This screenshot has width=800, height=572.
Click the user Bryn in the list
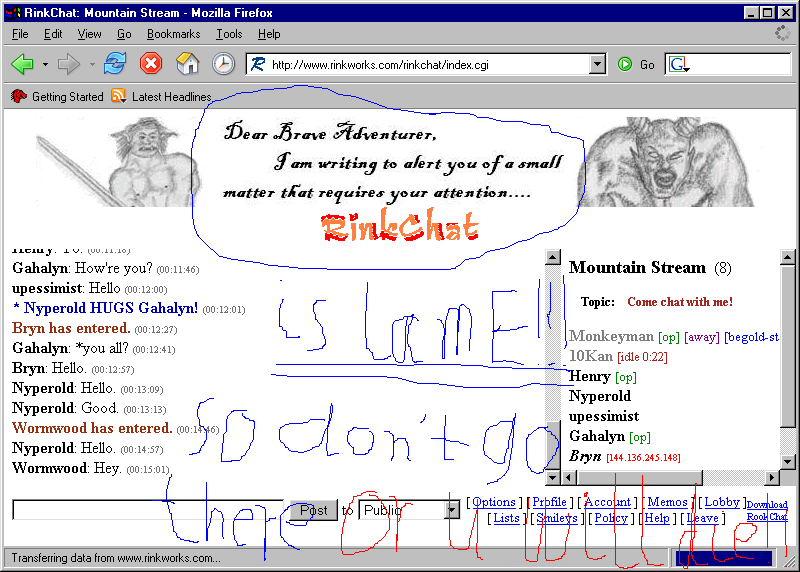coord(585,456)
